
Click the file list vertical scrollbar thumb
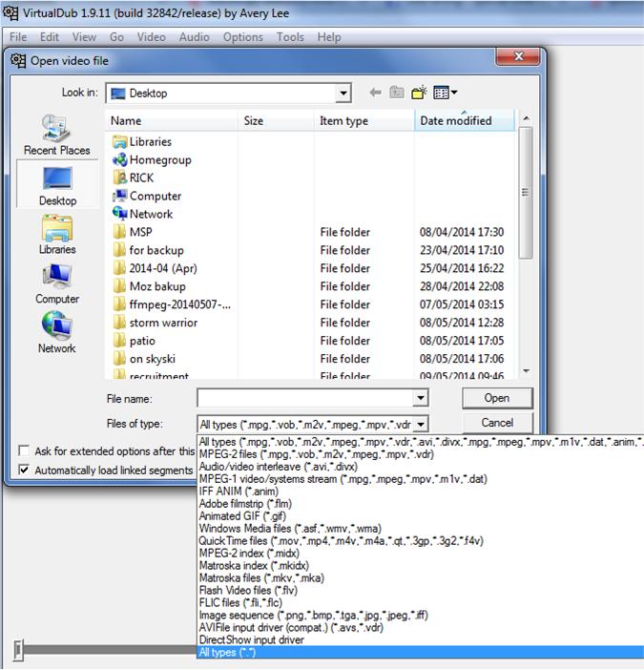coord(526,192)
